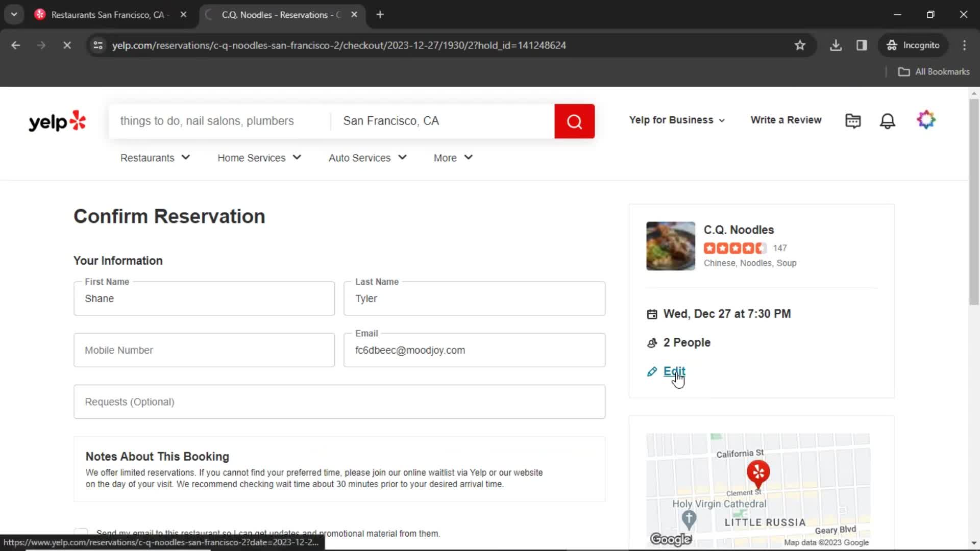This screenshot has width=980, height=551.
Task: Stop page loading with X button
Action: 67,45
